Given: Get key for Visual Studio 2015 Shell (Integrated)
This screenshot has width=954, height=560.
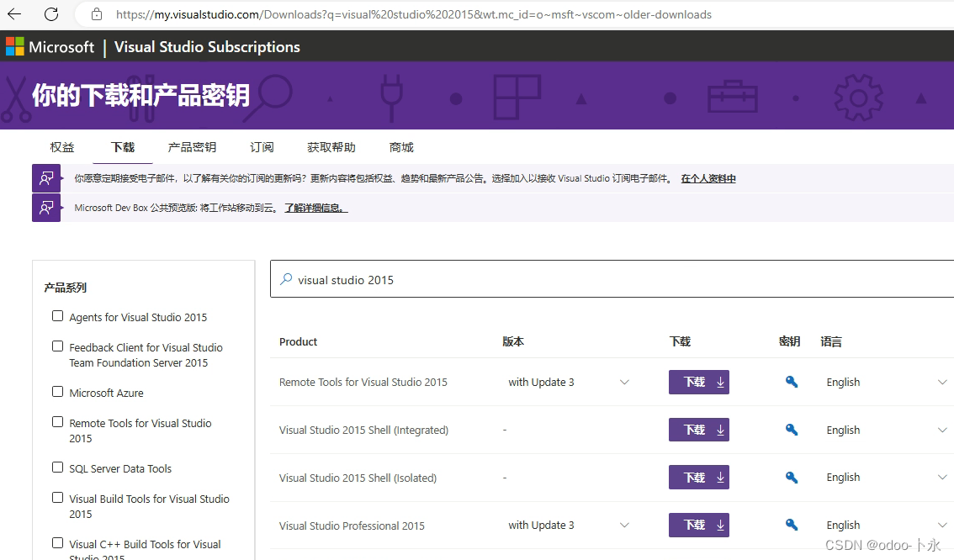Looking at the screenshot, I should click(x=791, y=430).
